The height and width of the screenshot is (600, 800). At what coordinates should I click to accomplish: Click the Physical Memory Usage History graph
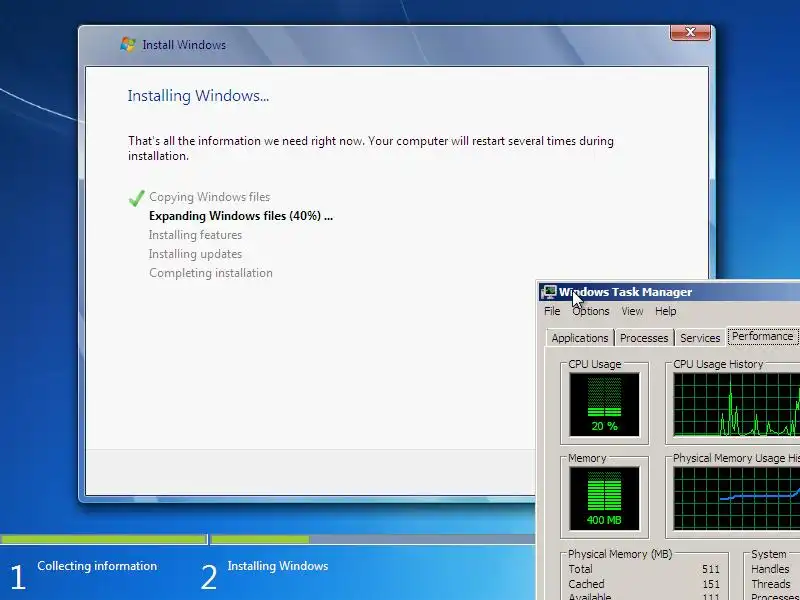(x=736, y=498)
